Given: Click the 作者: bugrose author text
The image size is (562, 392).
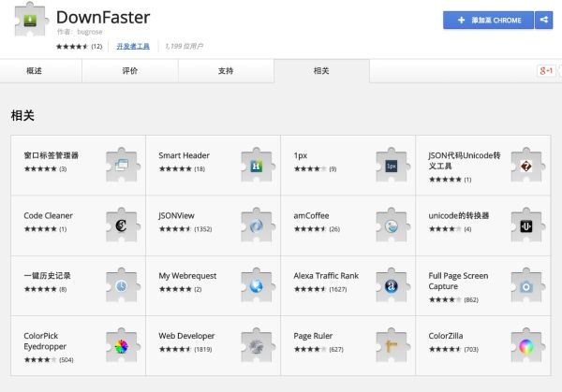Looking at the screenshot, I should pyautogui.click(x=80, y=32).
